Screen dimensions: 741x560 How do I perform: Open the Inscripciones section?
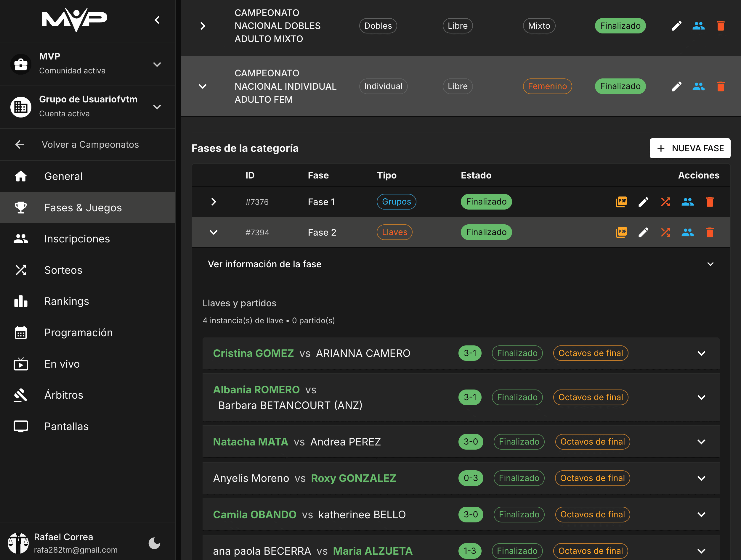77,238
